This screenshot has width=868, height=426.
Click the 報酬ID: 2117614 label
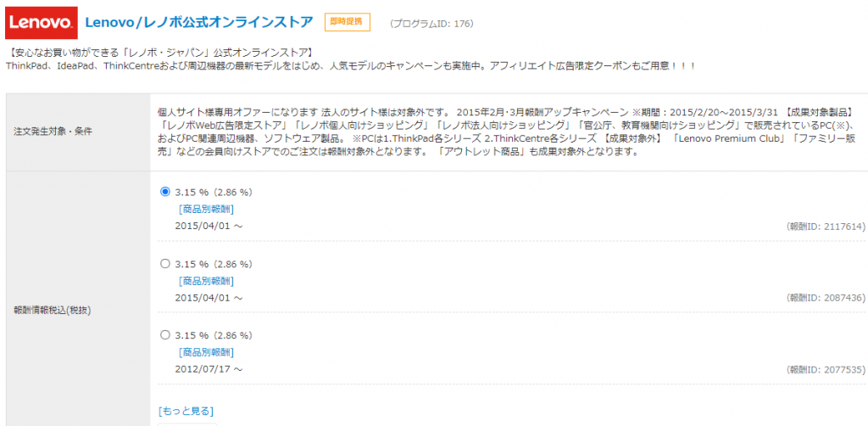(826, 227)
